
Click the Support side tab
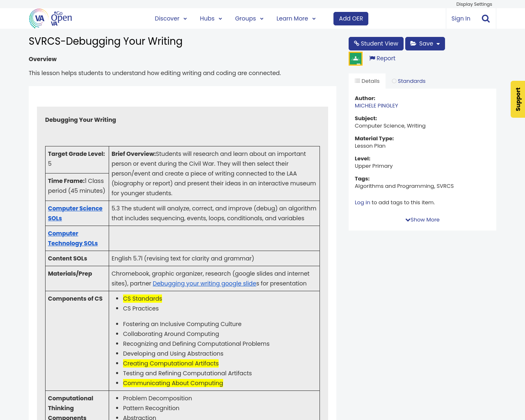point(518,99)
